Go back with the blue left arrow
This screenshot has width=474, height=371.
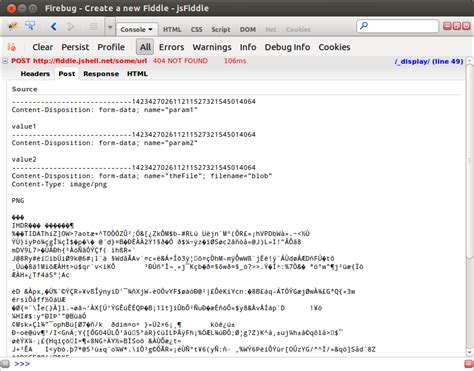[53, 27]
